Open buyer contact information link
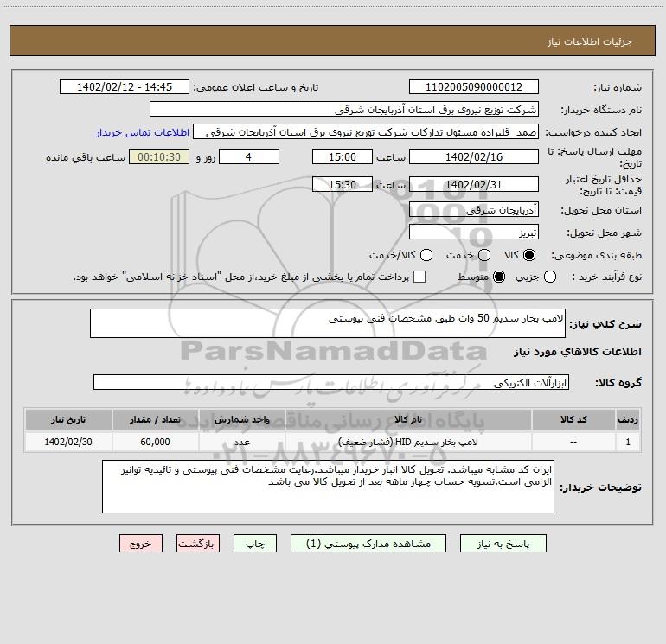Viewport: 666px width, 644px height. coord(143,132)
